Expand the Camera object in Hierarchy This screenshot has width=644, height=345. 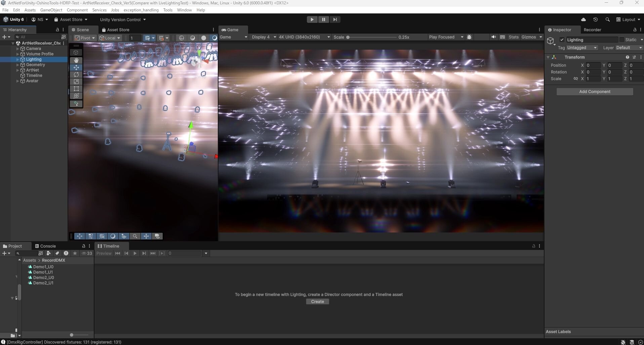pos(17,49)
